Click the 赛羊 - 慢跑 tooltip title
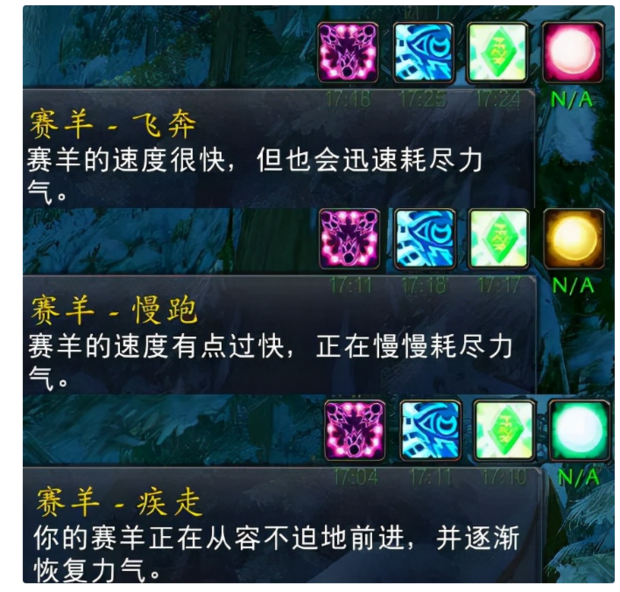This screenshot has height=592, width=620. click(x=114, y=310)
